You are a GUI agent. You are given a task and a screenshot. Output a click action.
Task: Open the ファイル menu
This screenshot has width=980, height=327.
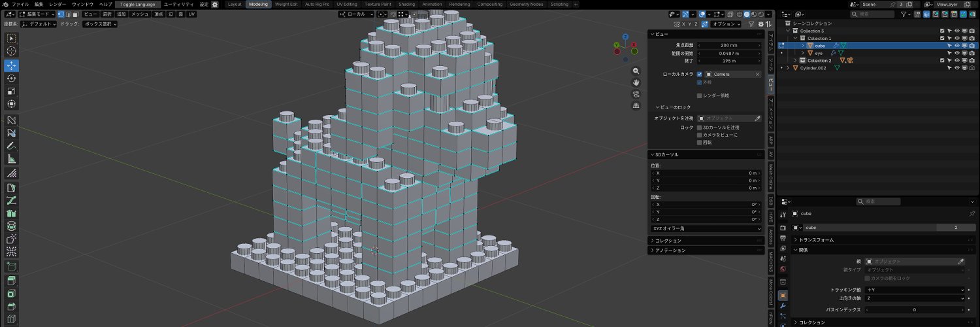(x=20, y=4)
